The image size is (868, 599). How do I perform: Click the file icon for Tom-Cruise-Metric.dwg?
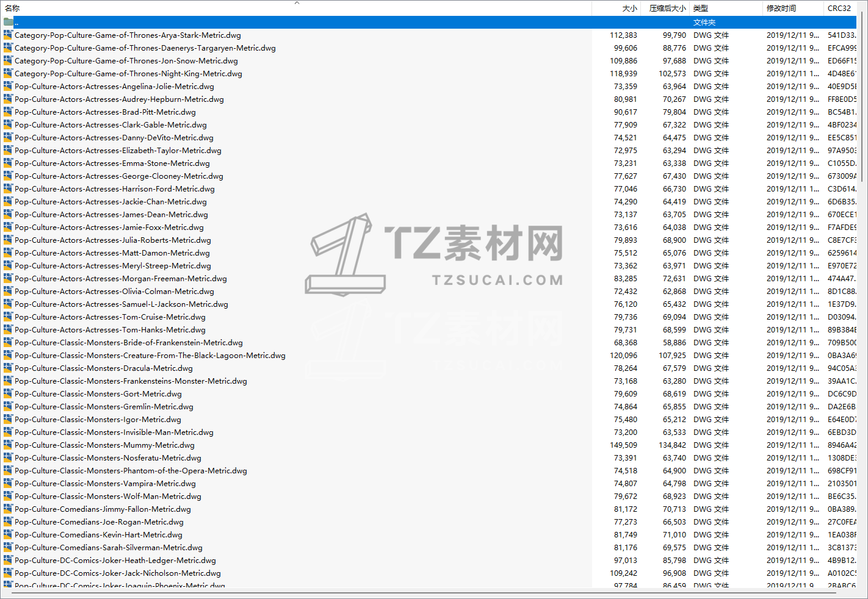[8, 317]
